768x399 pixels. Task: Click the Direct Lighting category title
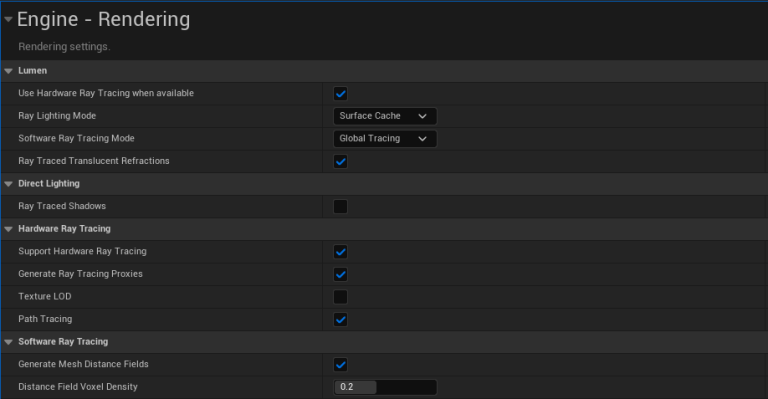[x=49, y=184]
